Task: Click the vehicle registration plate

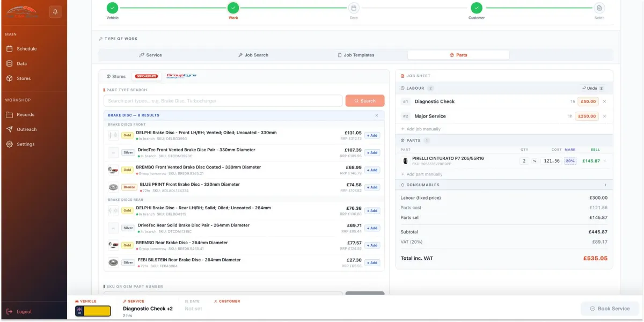Action: [x=93, y=311]
